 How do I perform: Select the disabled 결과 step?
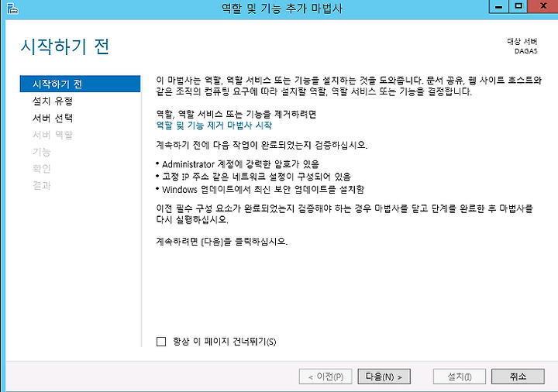click(42, 185)
